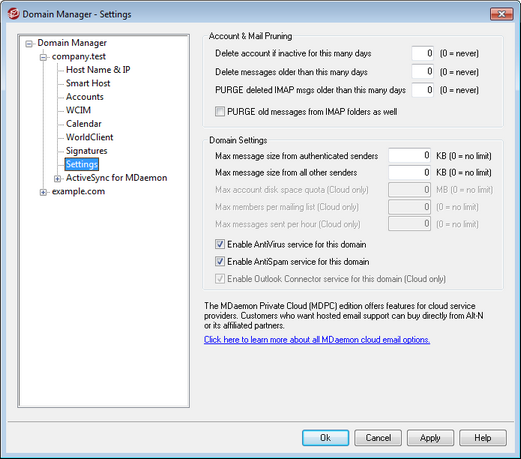Collapse the company.test domain node

[43, 57]
